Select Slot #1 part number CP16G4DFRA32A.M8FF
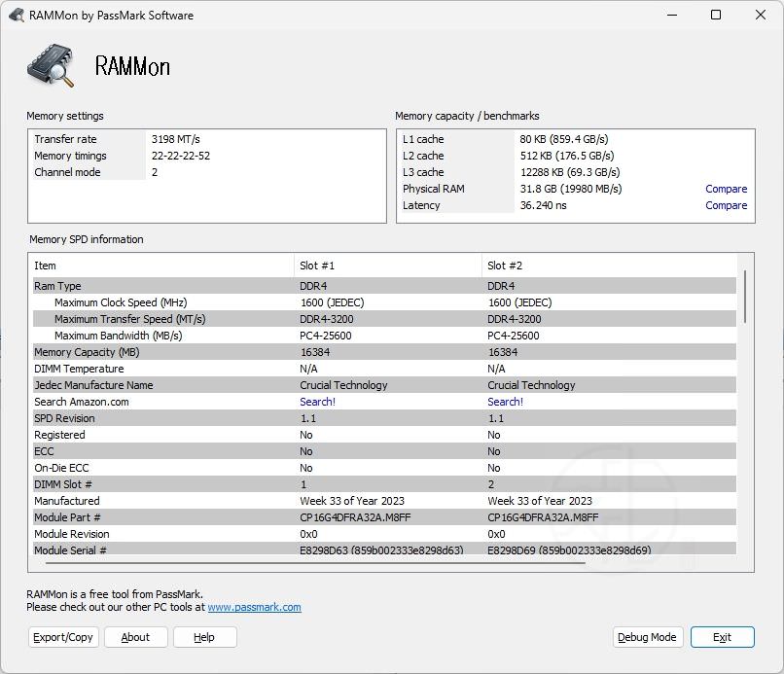This screenshot has height=674, width=784. (355, 517)
